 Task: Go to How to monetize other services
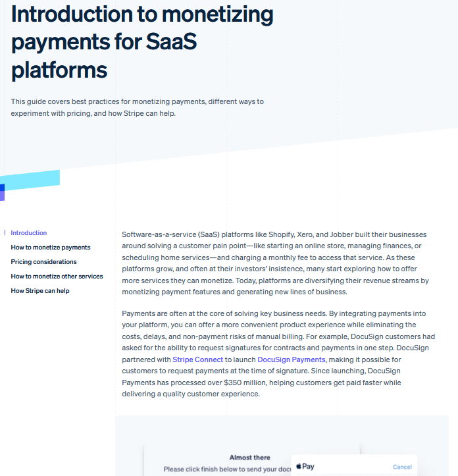point(57,277)
